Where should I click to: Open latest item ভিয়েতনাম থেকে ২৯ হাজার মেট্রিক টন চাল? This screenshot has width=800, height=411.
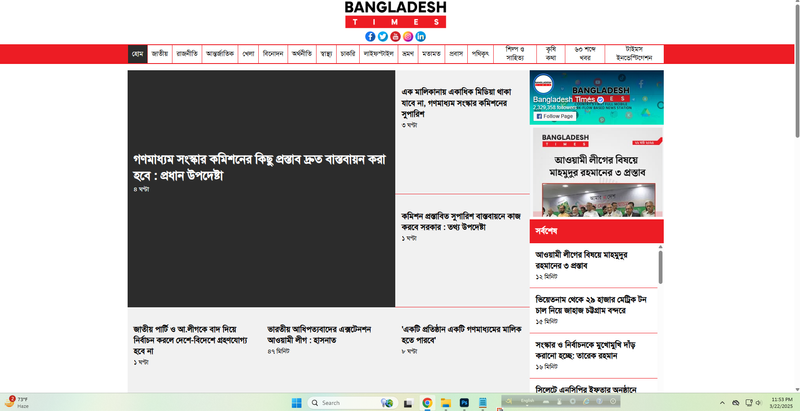pyautogui.click(x=591, y=304)
